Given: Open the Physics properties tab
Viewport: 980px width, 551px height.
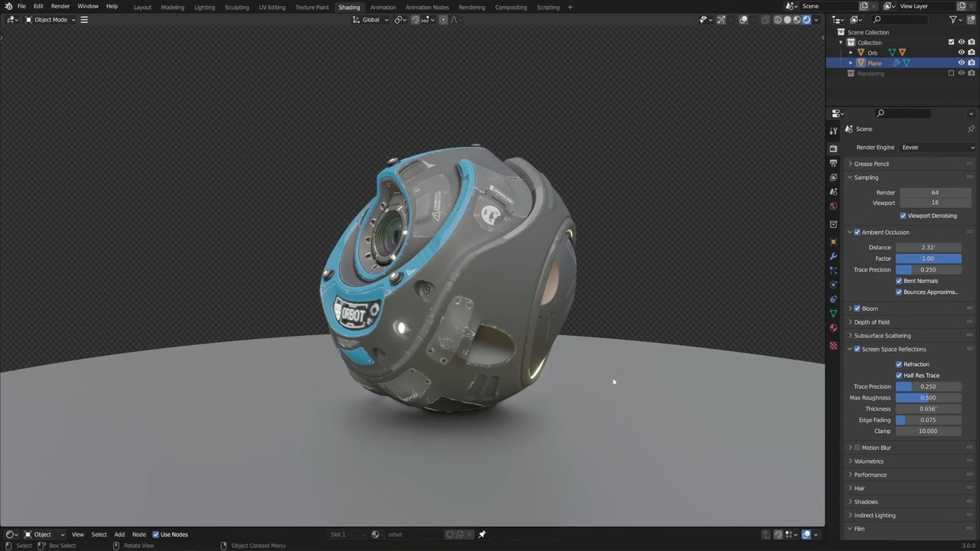Looking at the screenshot, I should tap(833, 285).
